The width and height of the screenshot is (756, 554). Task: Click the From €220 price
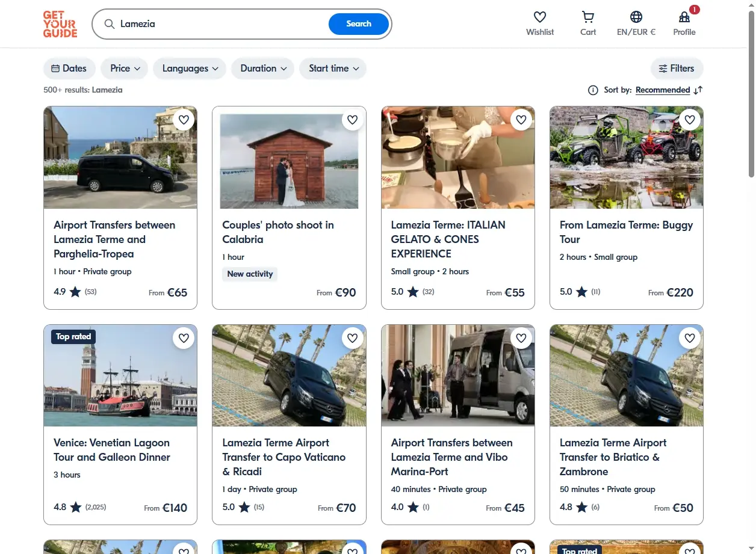pyautogui.click(x=671, y=293)
